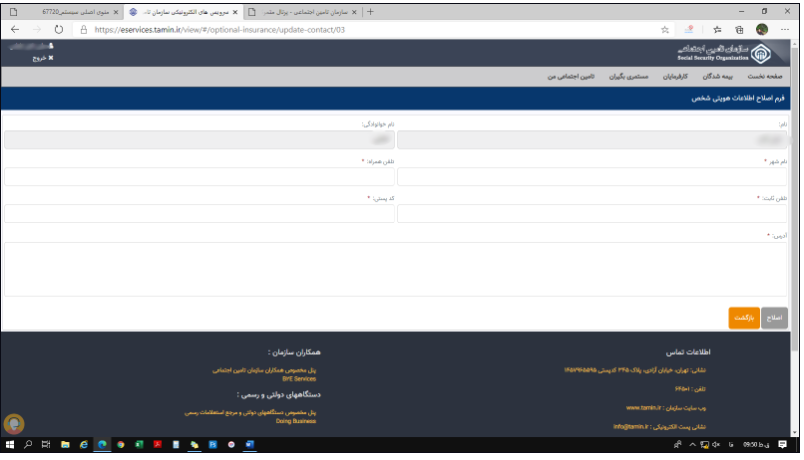
Task: Open the Windows Start menu
Action: tap(10, 445)
